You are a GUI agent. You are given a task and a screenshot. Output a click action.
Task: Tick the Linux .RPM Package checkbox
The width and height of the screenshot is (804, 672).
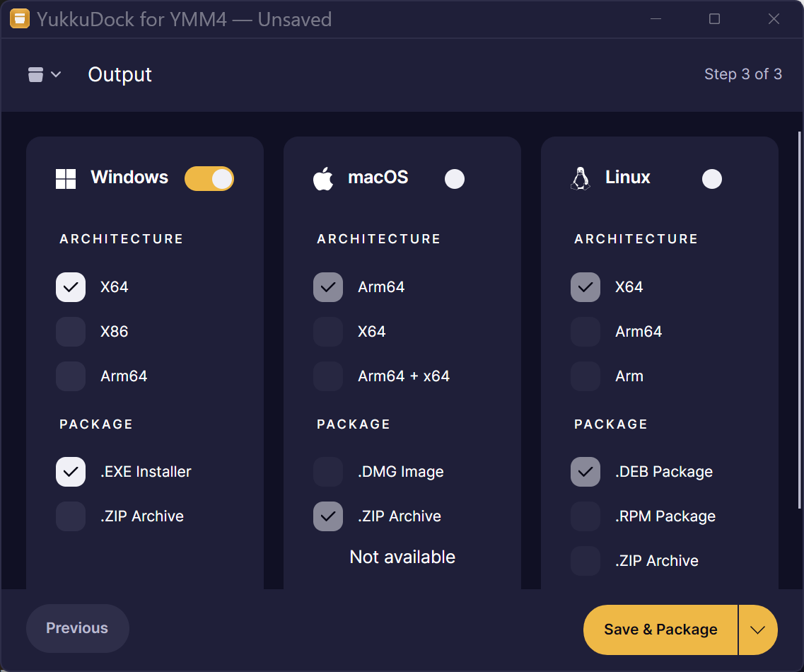[585, 516]
